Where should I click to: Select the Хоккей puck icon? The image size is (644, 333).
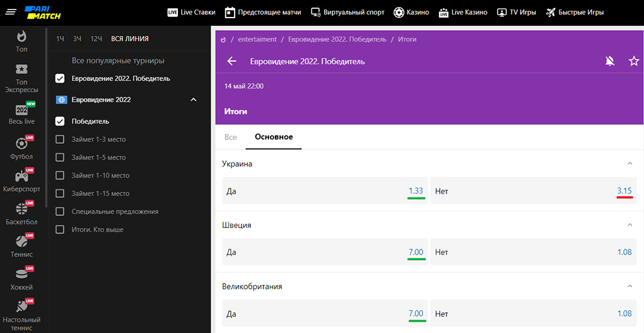(21, 274)
